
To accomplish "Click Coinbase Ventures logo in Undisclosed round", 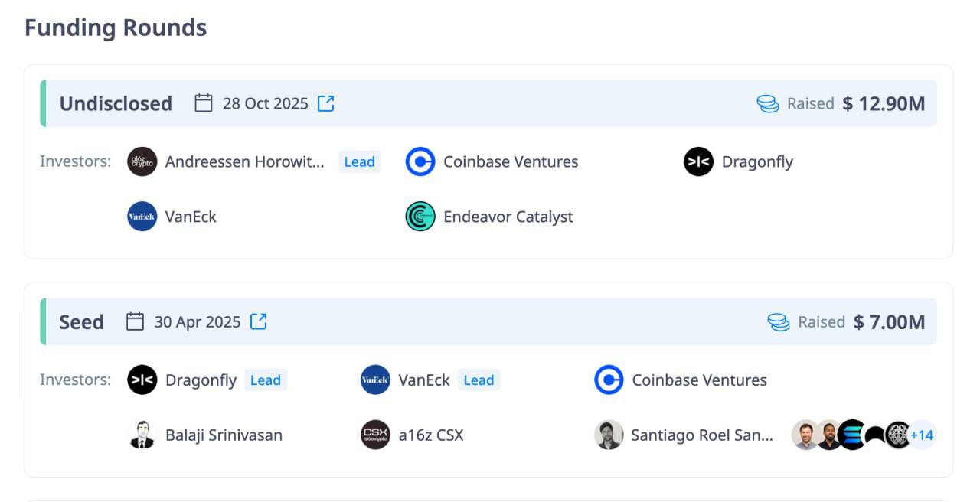I will click(x=420, y=161).
